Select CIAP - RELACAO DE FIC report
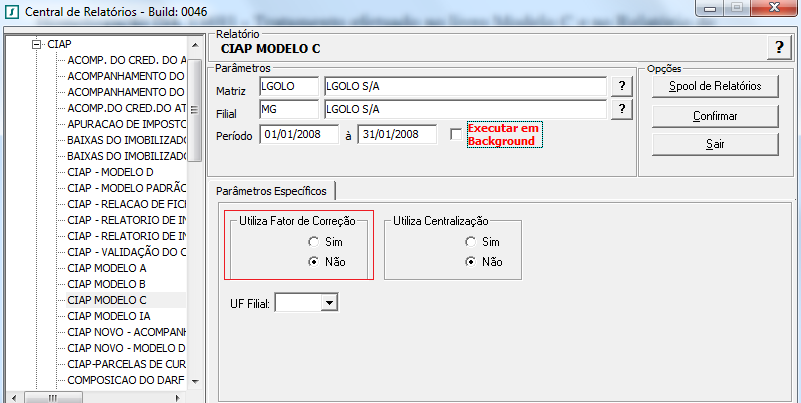This screenshot has width=801, height=403. coord(127,204)
